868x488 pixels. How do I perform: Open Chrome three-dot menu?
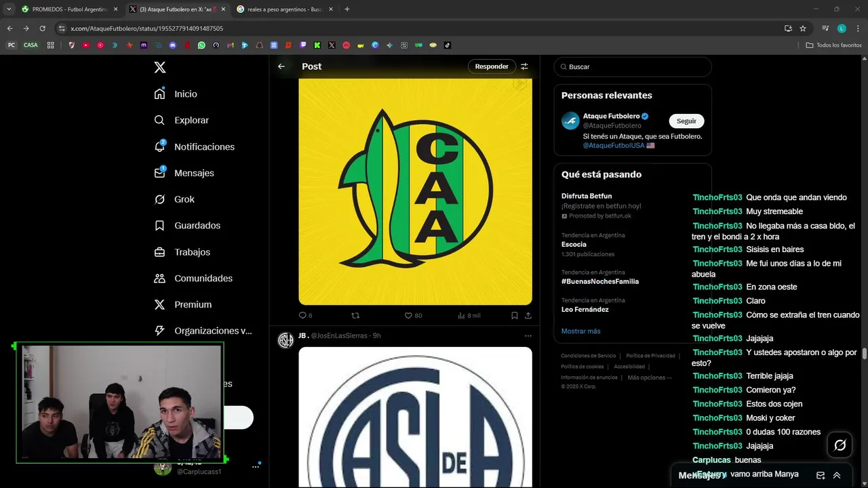(x=858, y=28)
